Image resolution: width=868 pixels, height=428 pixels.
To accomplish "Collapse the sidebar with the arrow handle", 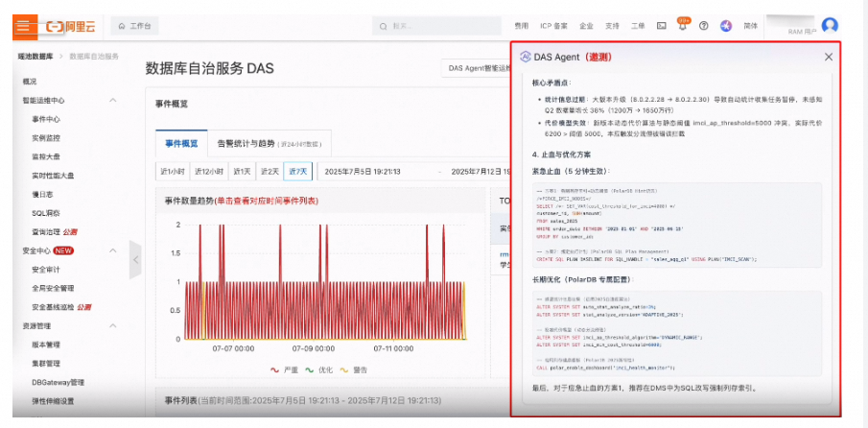I will coord(135,260).
